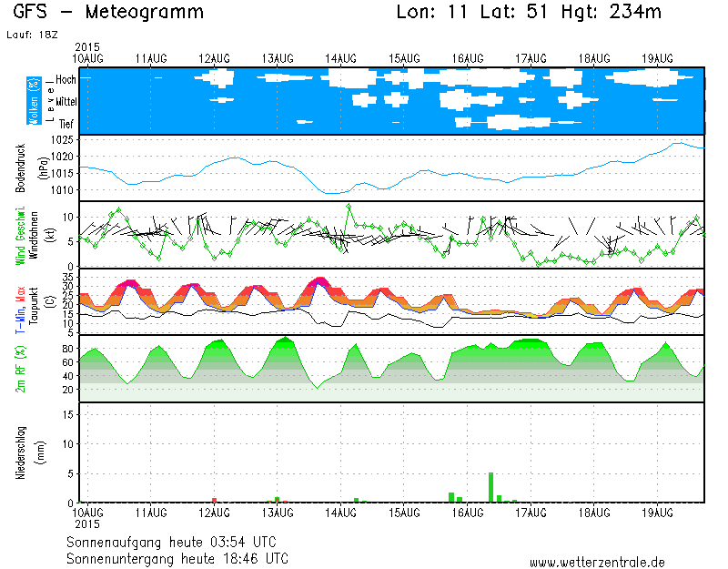Click the Hoch cloud level label
The height and width of the screenshot is (569, 728).
click(66, 79)
